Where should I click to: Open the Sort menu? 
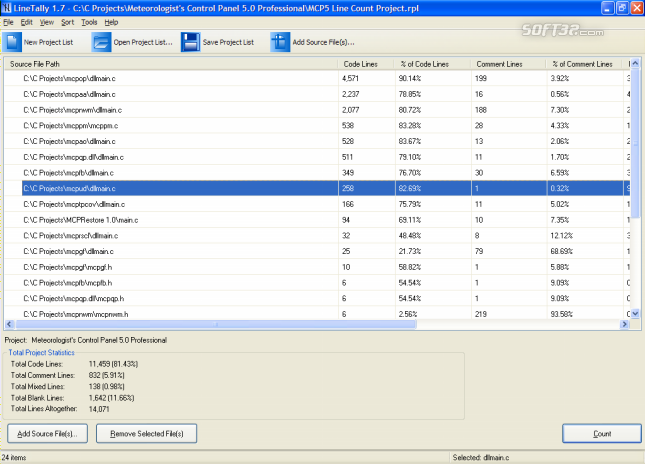67,22
